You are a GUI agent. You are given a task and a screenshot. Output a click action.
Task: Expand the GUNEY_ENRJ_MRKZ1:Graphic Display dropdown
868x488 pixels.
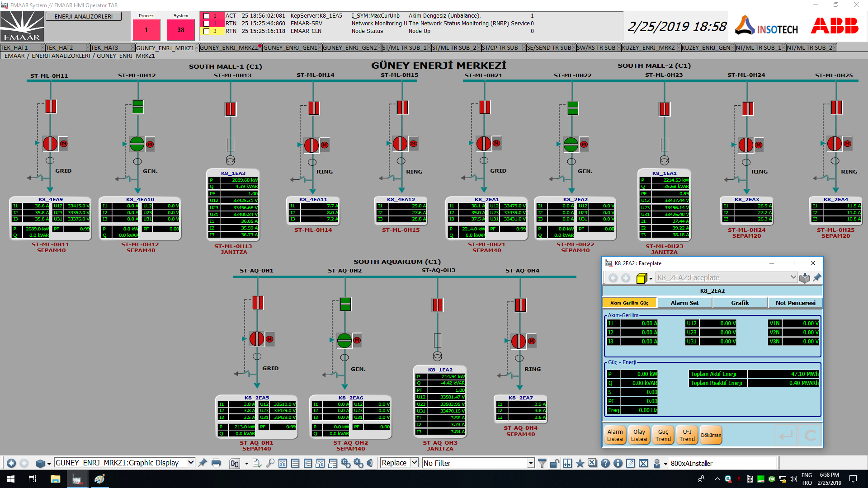191,463
